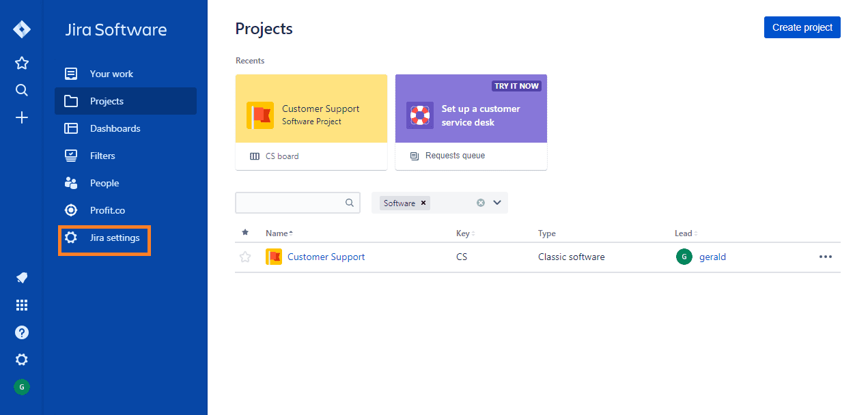Screen dimensions: 868x415
Task: Remove the Software filter tag
Action: 423,203
